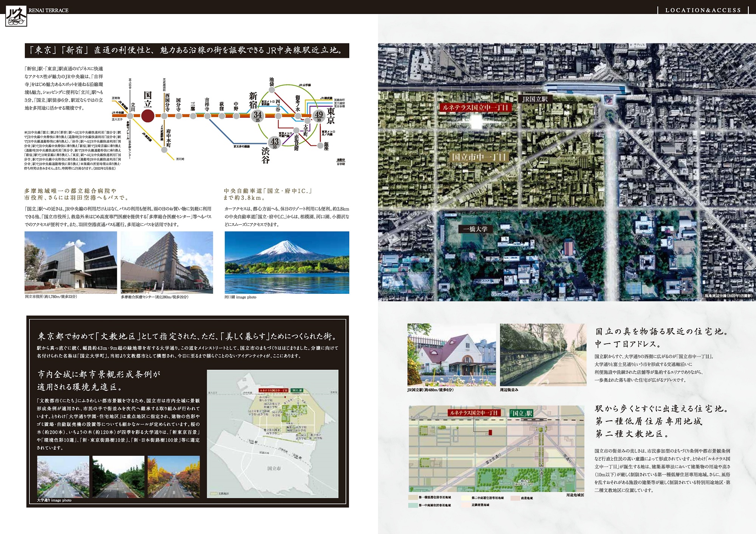Select the RENAI TERRACE header text
Screen dimensions: 756x534
(48, 10)
